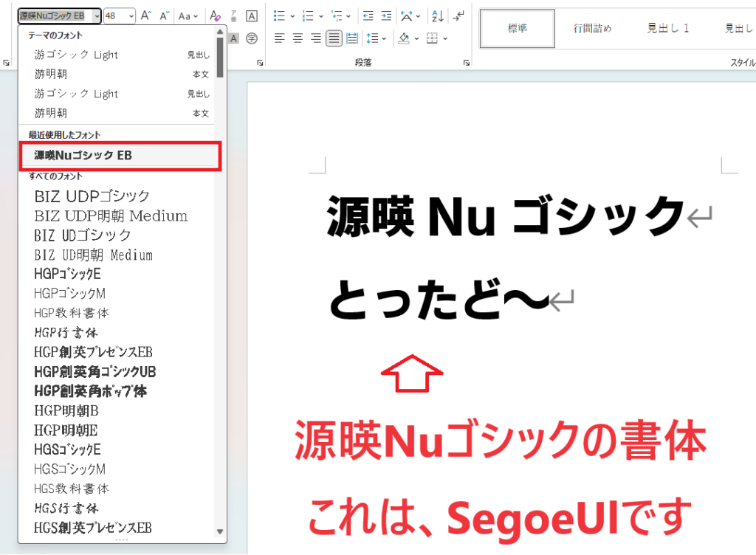Toggle align left alignment
Image resolution: width=756 pixels, height=555 pixels.
pos(280,38)
